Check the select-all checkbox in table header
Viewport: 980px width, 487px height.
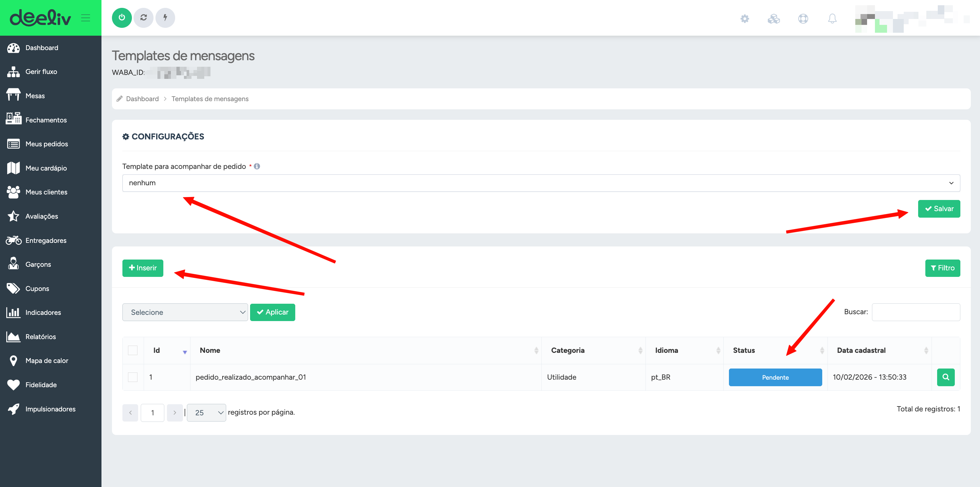click(133, 350)
